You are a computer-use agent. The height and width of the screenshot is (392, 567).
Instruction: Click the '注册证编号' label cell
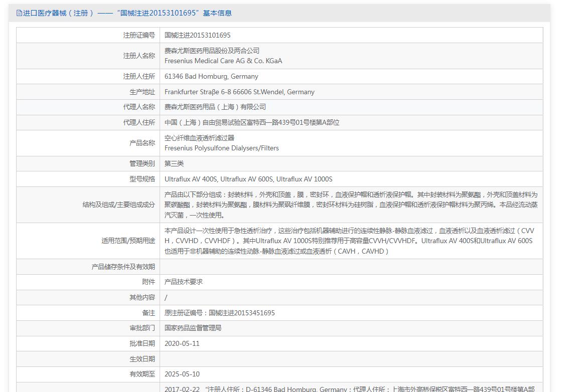coord(139,35)
